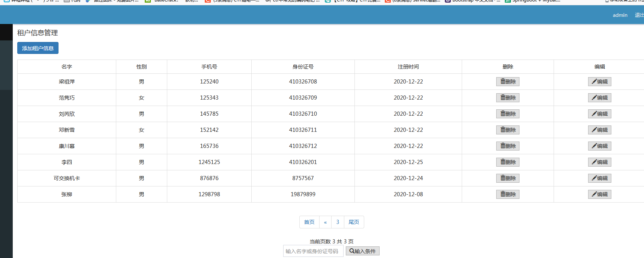Screen dimensions: 644x258
Task: Select page 3 in pagination
Action: tap(338, 222)
